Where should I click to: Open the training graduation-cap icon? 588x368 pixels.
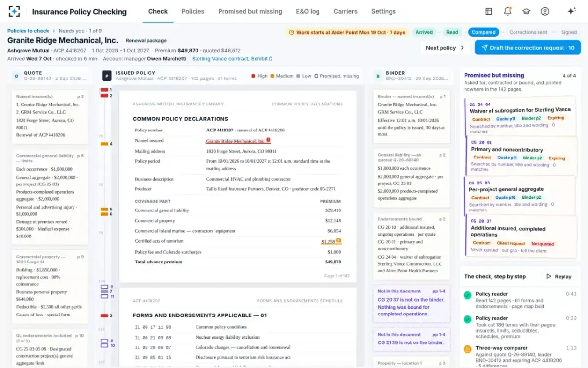tap(526, 11)
